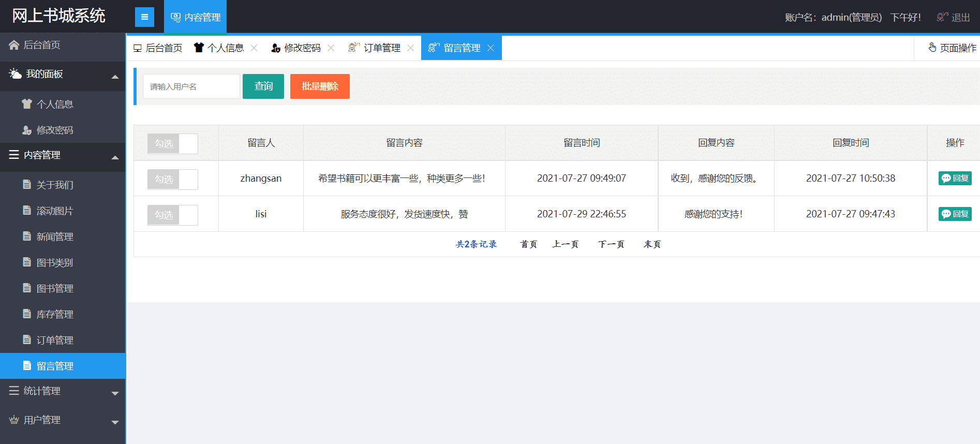The image size is (980, 444).
Task: Click the icon on 订单管理 tab
Action: coord(354,48)
